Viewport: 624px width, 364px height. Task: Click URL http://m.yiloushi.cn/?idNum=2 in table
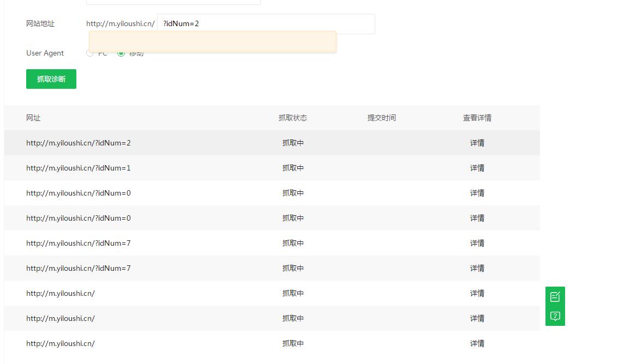coord(79,143)
